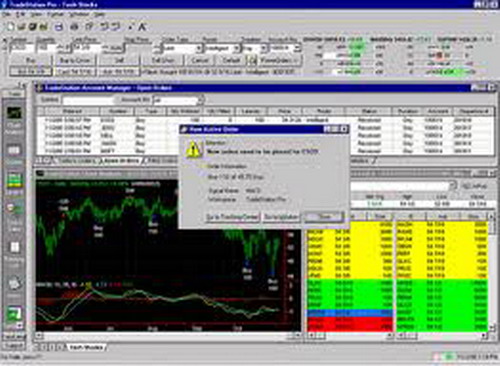The width and height of the screenshot is (500, 366).
Task: Open the File menu
Action: 6,14
